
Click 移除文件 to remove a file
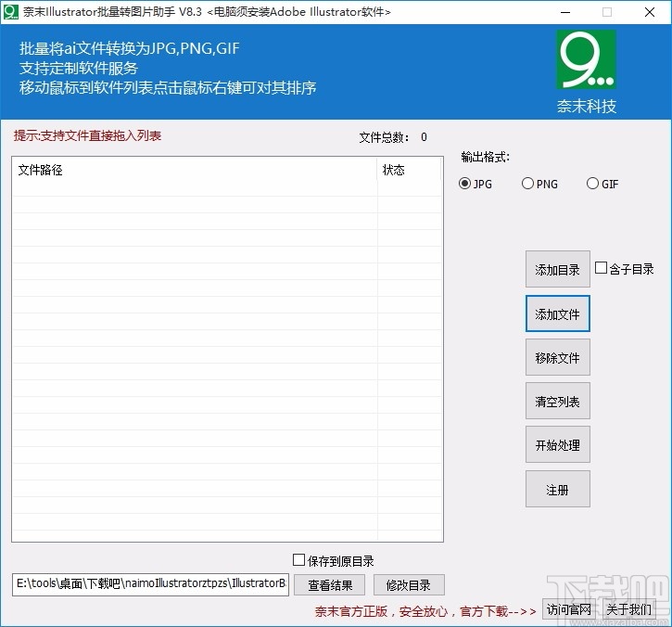(x=558, y=357)
